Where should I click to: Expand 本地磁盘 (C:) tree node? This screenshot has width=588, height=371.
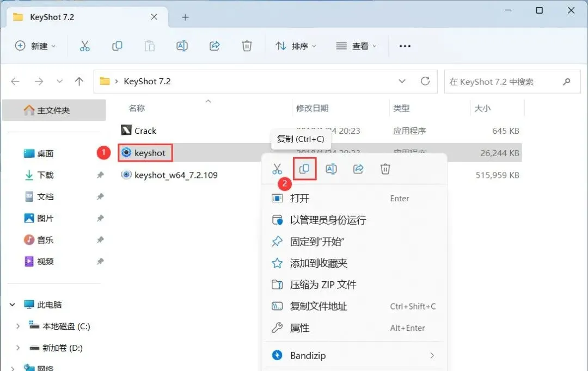pos(17,326)
